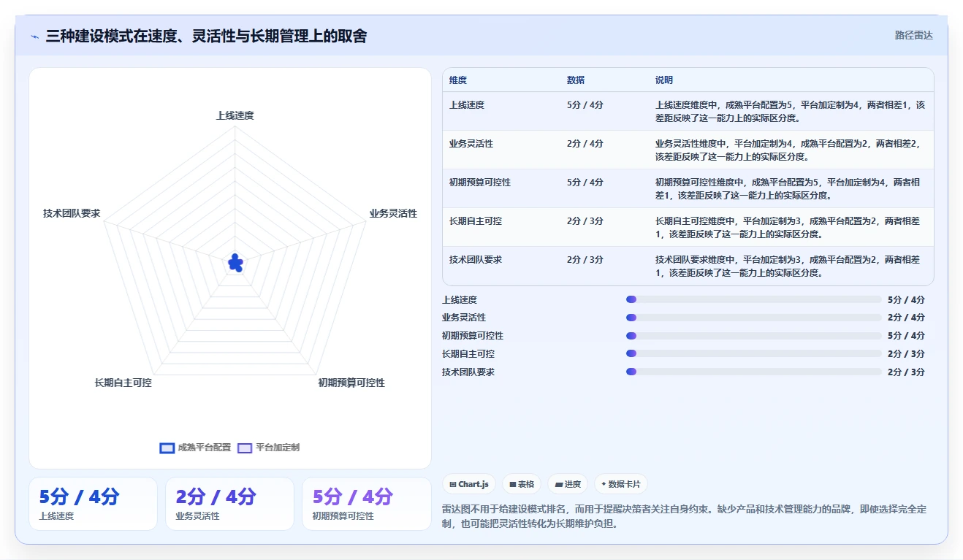Toggle the 平台加定制 legend swatch

245,448
